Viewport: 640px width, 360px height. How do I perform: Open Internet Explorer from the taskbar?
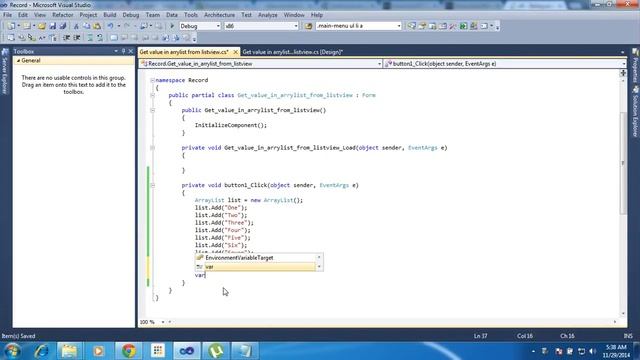click(41, 351)
